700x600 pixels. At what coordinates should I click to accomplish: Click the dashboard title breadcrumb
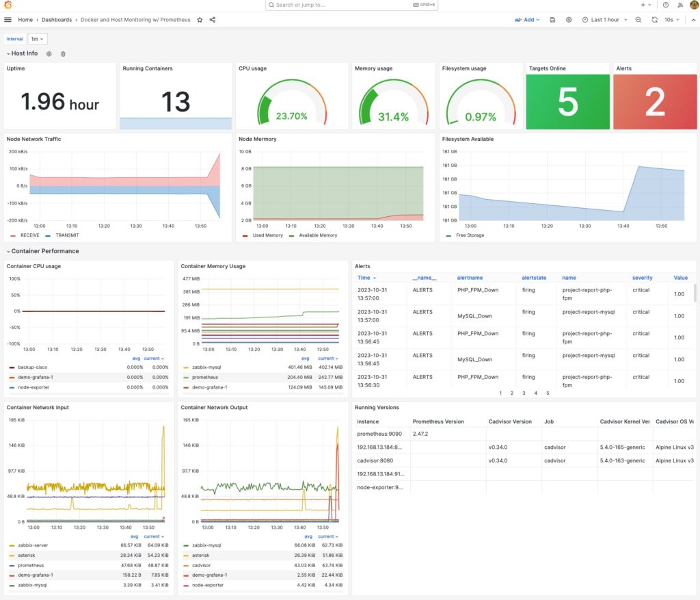click(135, 20)
